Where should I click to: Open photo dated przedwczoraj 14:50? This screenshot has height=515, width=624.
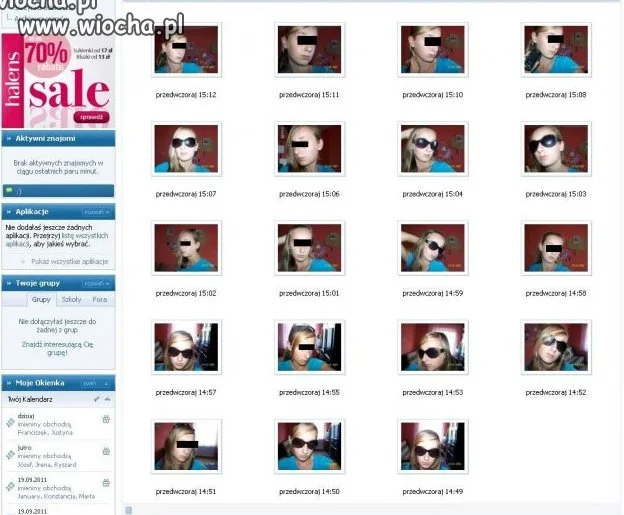tap(310, 446)
